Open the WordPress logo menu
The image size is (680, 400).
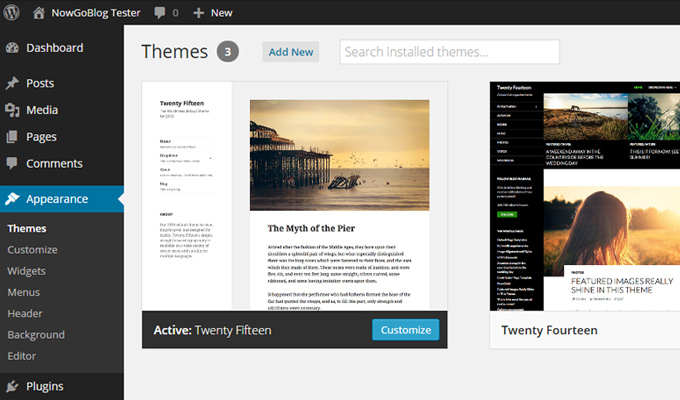11,13
